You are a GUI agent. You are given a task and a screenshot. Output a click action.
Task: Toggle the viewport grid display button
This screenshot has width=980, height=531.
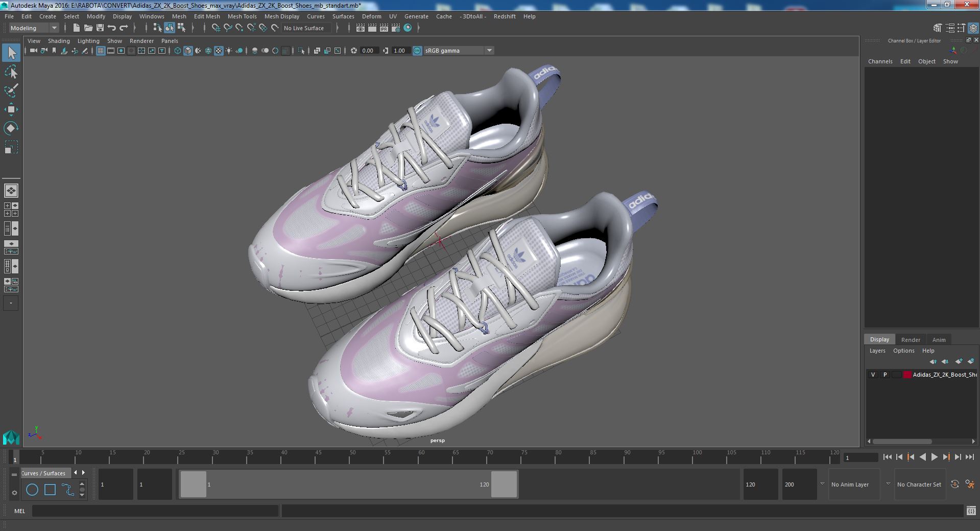pyautogui.click(x=101, y=51)
